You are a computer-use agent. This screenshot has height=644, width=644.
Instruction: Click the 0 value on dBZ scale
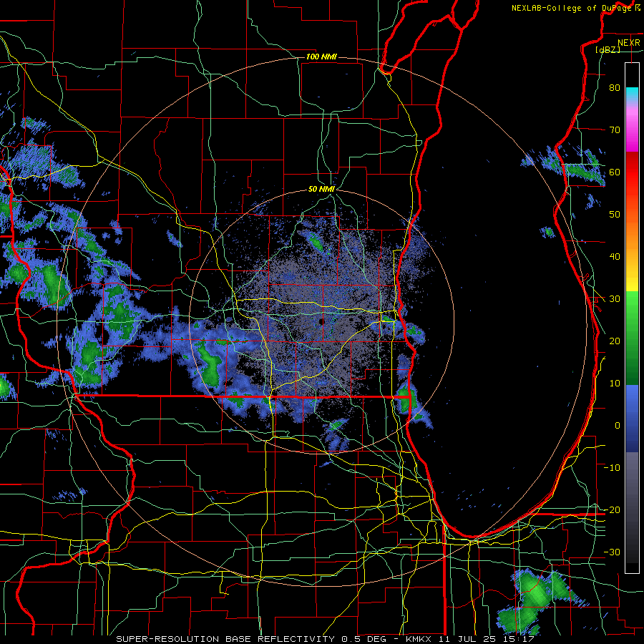pos(618,426)
